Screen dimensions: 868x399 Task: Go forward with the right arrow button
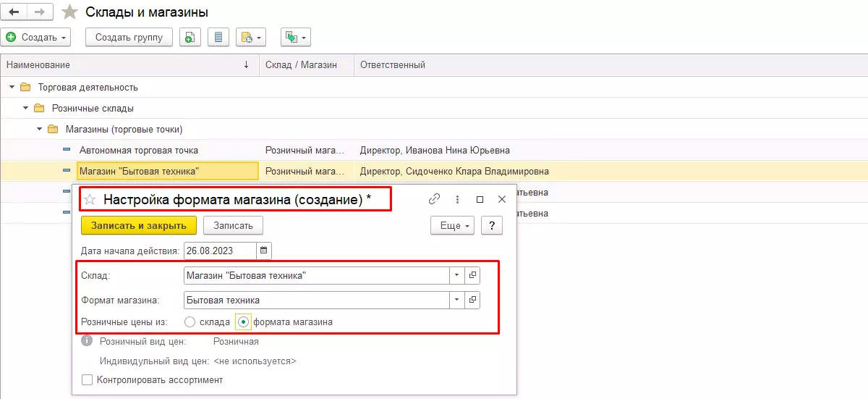point(40,12)
